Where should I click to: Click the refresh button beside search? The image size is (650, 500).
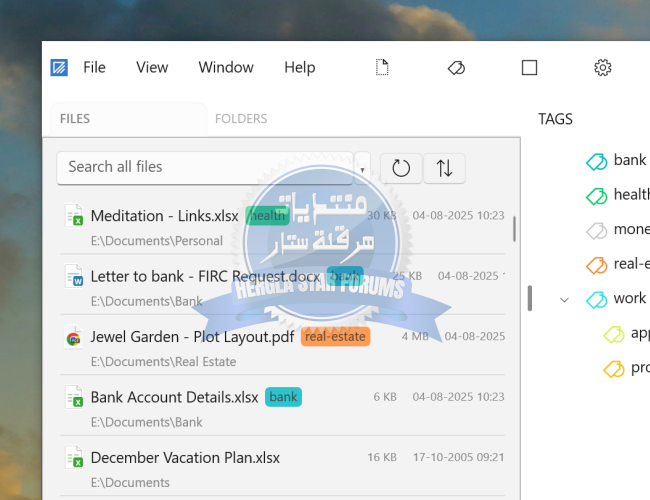click(x=401, y=168)
